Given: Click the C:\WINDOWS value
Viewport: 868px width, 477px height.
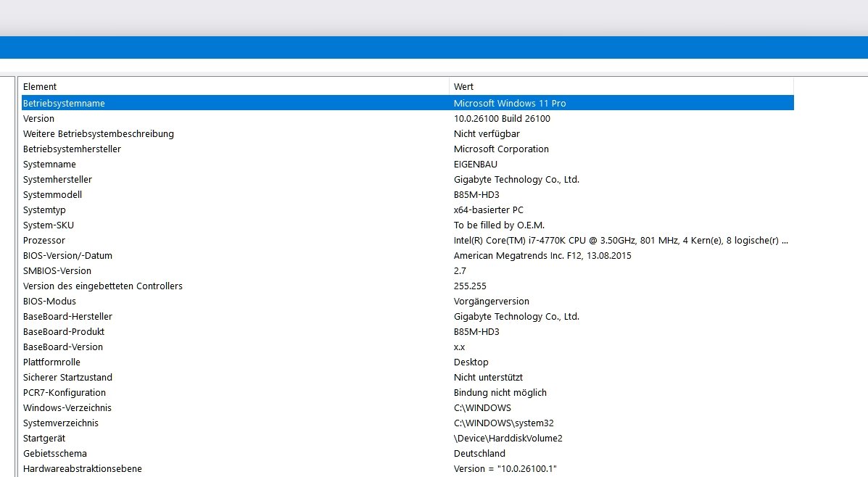Looking at the screenshot, I should tap(482, 408).
